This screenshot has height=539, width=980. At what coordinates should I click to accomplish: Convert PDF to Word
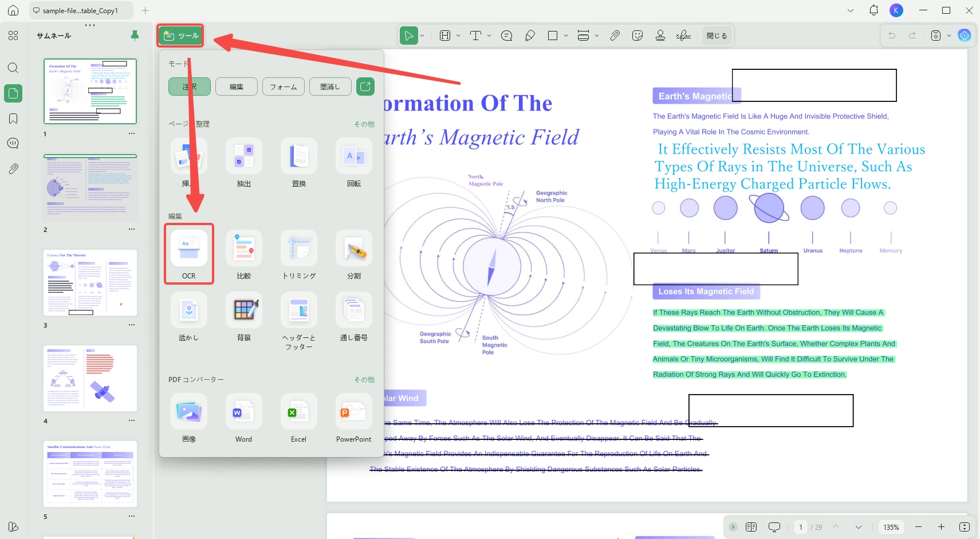[244, 418]
